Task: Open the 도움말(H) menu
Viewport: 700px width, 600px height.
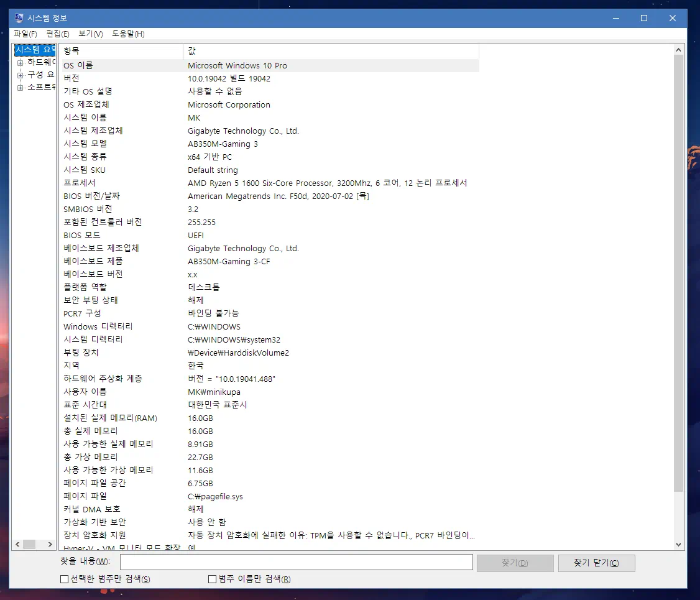Action: (126, 34)
